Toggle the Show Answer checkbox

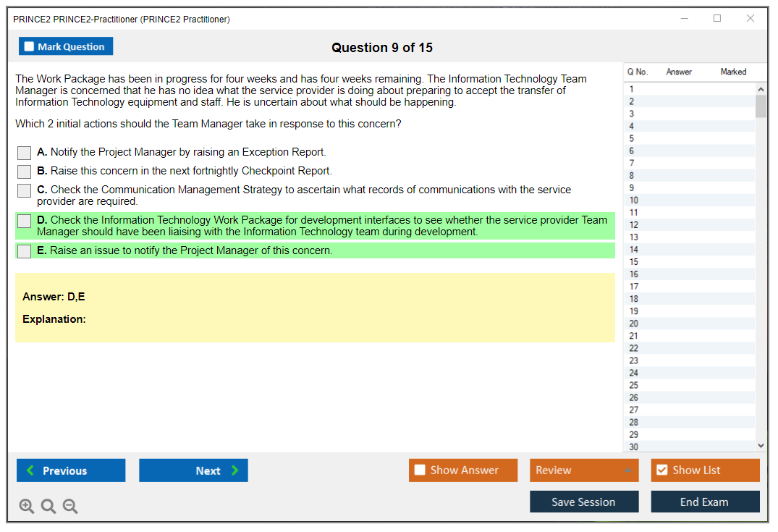(420, 470)
